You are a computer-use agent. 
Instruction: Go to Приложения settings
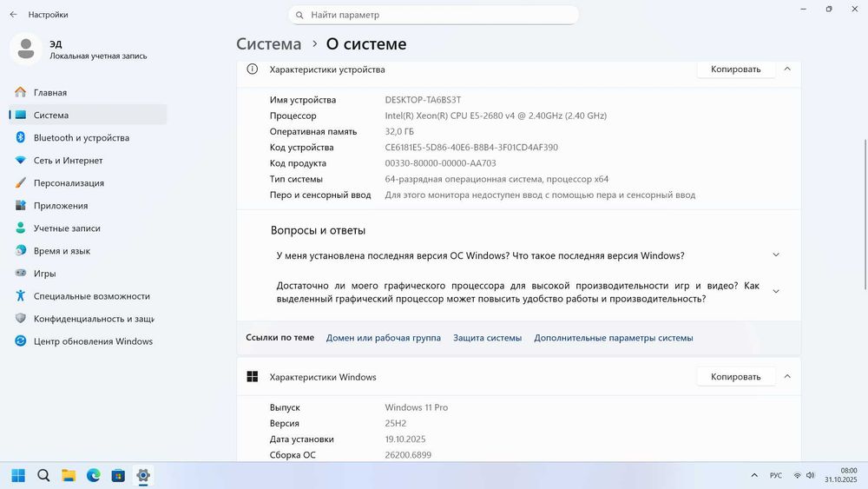(x=88, y=206)
